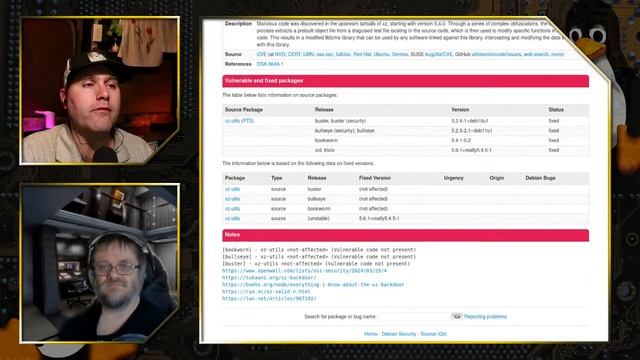Open the Gentoo source link

coord(400,54)
